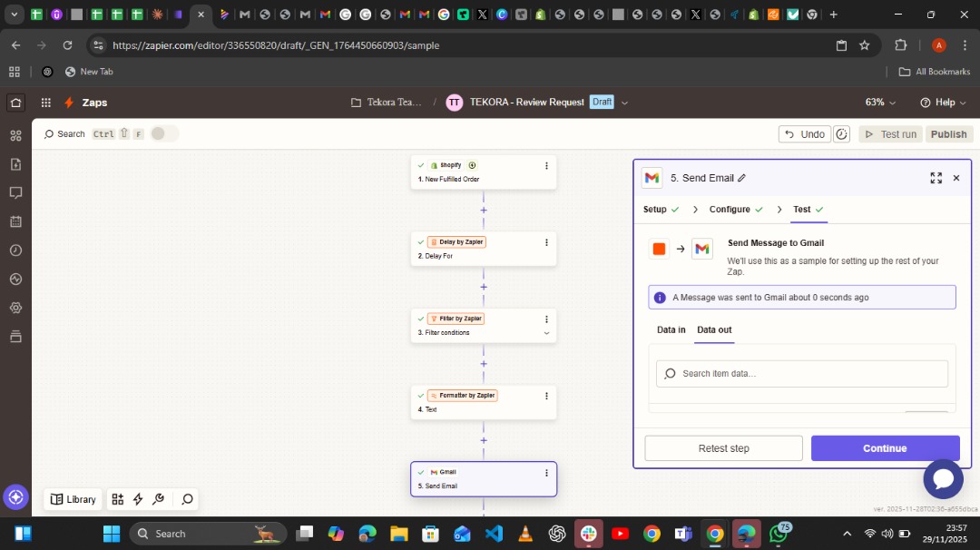Select the Data out tab
Screen dimensions: 980x550
click(x=714, y=330)
